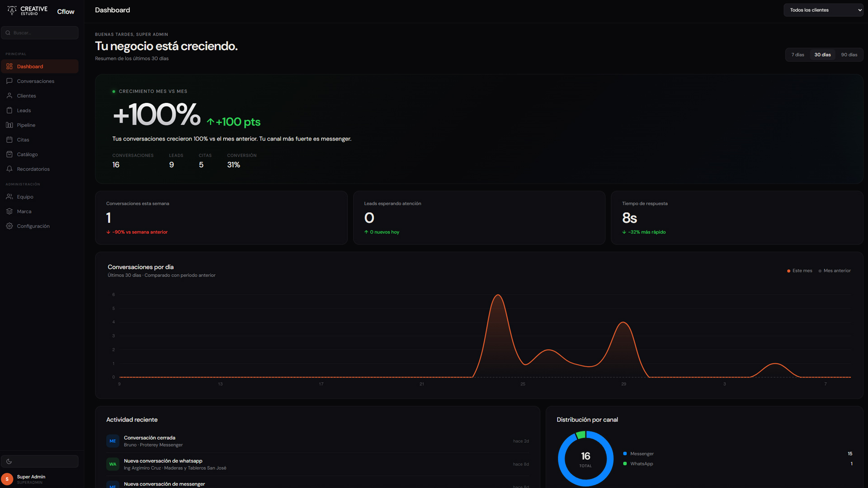
Task: Select the 30 días range
Action: coord(823,55)
